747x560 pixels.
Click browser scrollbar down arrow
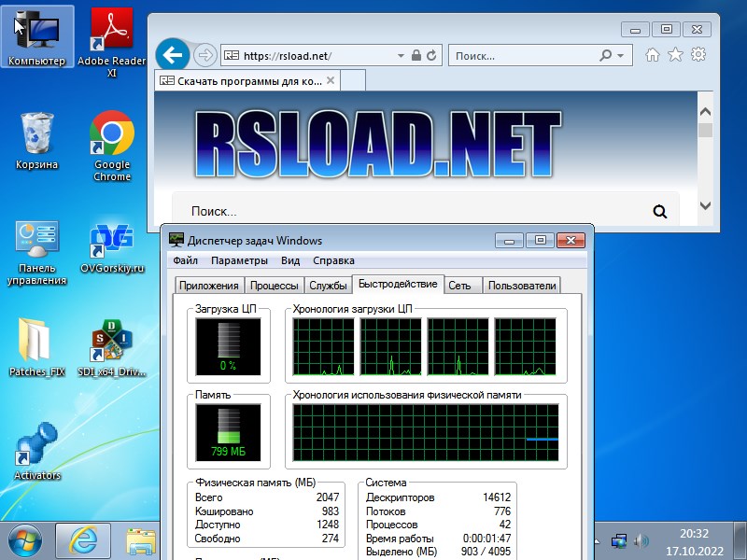point(706,205)
